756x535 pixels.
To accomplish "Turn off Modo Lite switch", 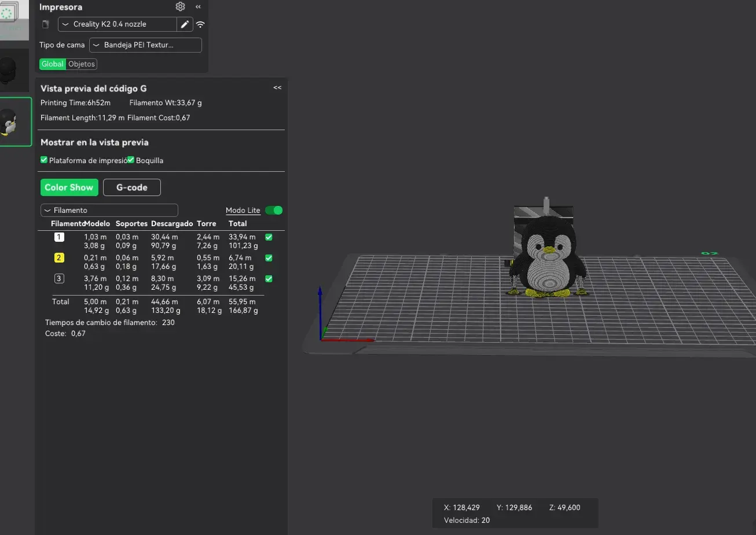I will tap(274, 211).
